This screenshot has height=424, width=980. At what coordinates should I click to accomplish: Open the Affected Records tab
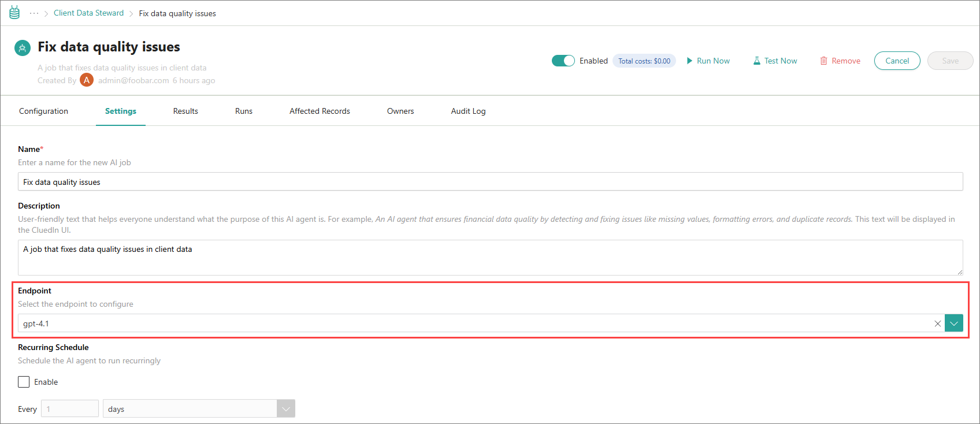pos(320,111)
